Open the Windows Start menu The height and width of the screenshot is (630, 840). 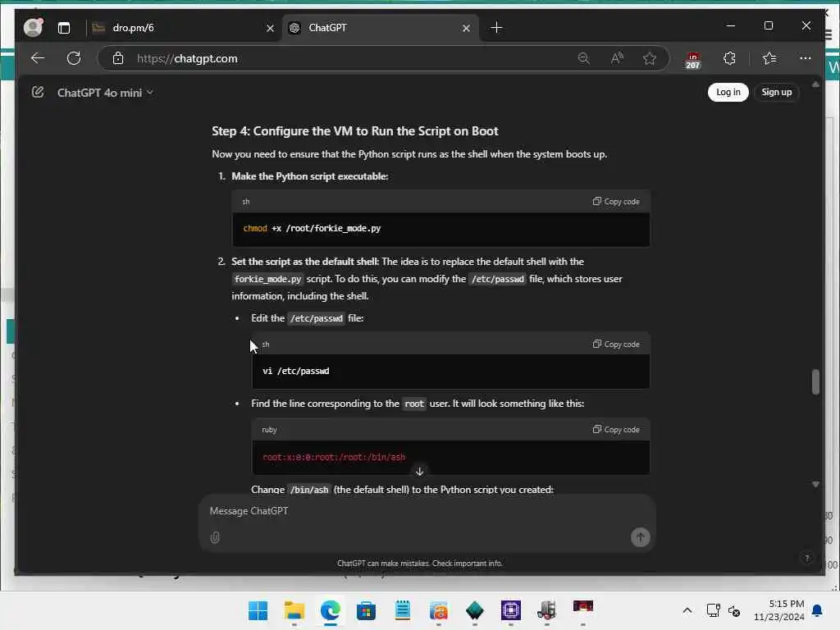tap(258, 610)
